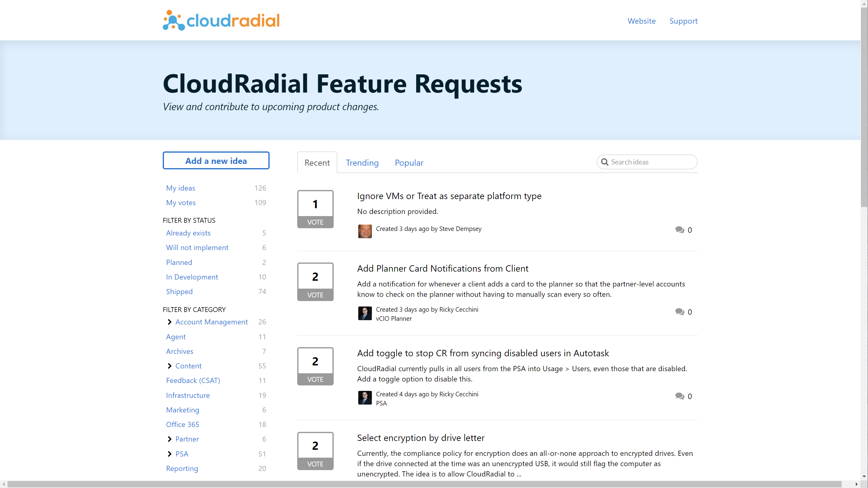The height and width of the screenshot is (488, 868).
Task: Switch to the Popular tab
Action: point(409,163)
